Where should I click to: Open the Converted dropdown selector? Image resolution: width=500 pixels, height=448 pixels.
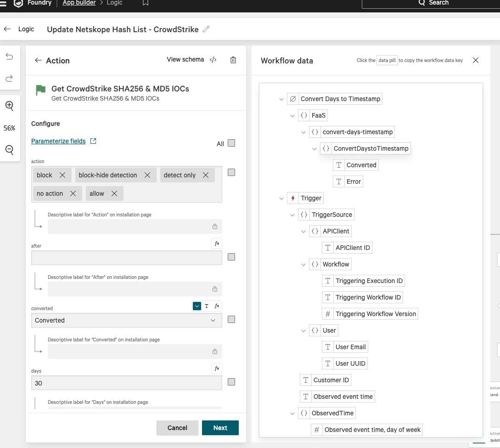click(x=127, y=320)
